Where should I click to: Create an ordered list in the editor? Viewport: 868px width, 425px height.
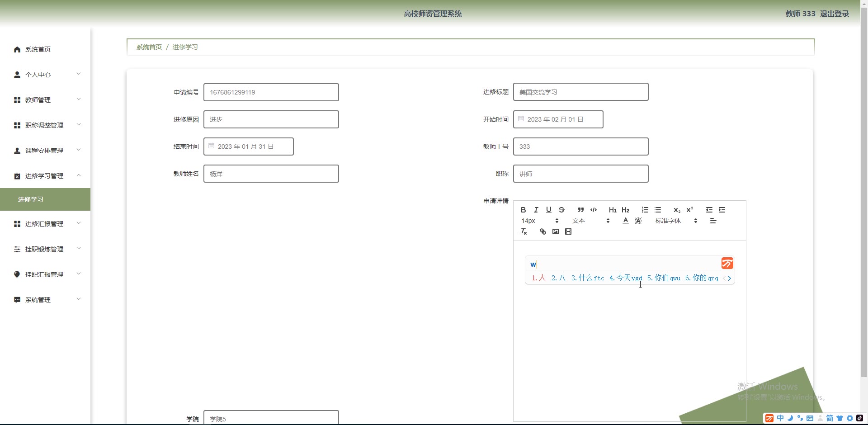(x=645, y=210)
